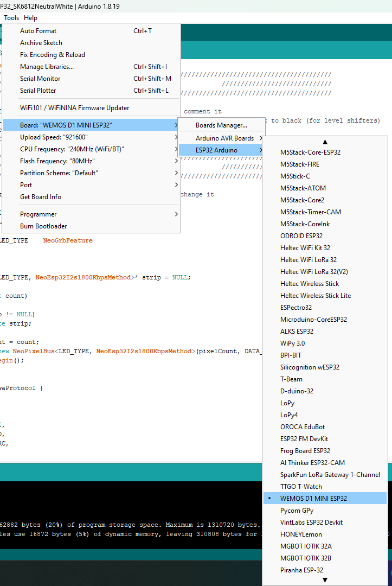Pick MGBOT IOTIK 32B
This screenshot has height=586, width=392.
tap(325, 558)
